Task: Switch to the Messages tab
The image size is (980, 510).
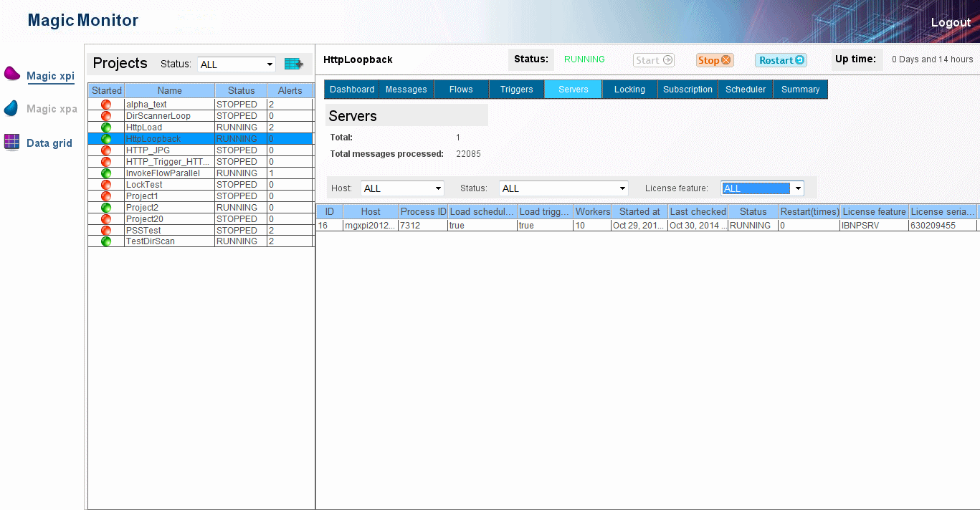Action: point(406,90)
